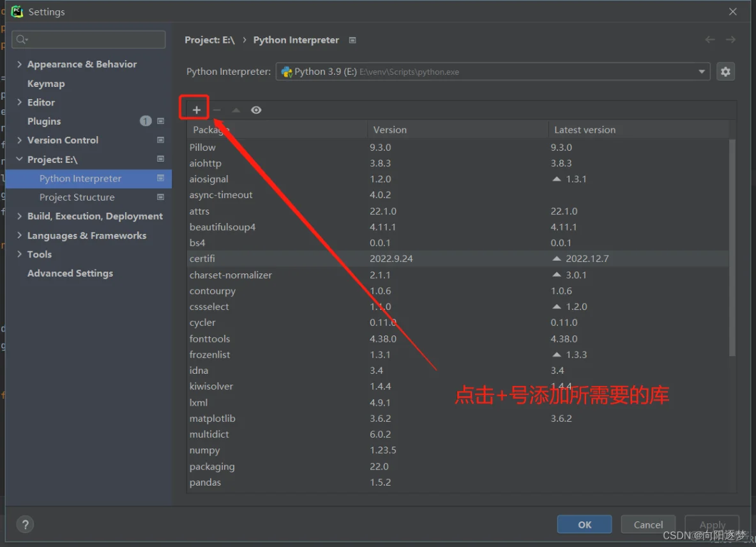The image size is (756, 547).
Task: Click the upgrade arrow for frozenlist 1.3.3
Action: pos(556,355)
